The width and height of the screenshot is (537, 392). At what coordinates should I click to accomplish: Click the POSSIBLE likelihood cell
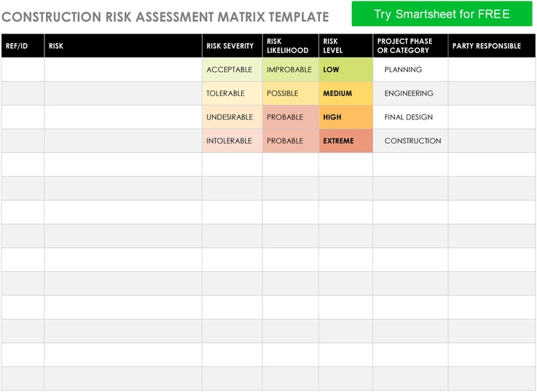pyautogui.click(x=291, y=93)
